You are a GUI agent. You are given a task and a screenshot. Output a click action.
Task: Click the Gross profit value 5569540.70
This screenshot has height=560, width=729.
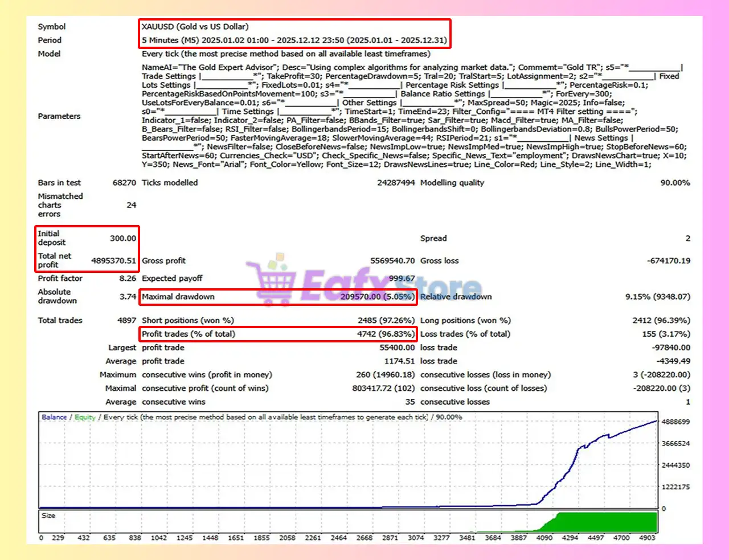click(x=392, y=261)
